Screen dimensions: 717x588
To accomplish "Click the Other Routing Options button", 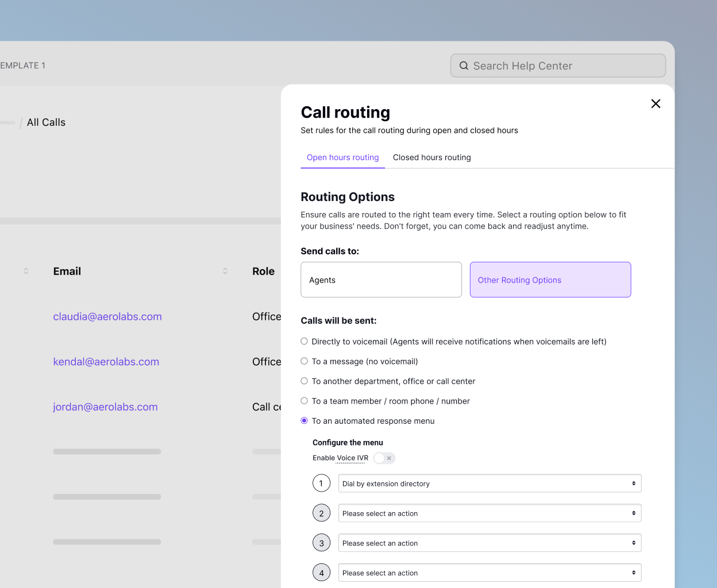I will 550,280.
